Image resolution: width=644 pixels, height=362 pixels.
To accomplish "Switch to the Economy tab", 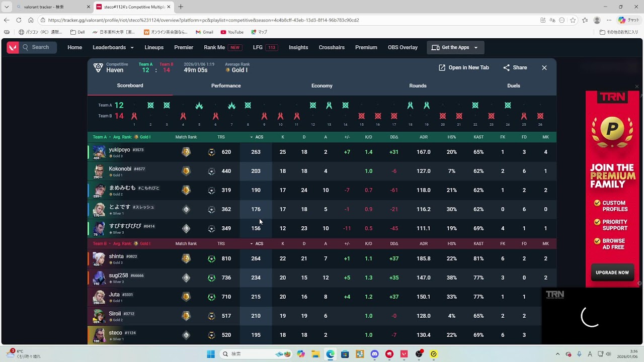I will tap(322, 85).
